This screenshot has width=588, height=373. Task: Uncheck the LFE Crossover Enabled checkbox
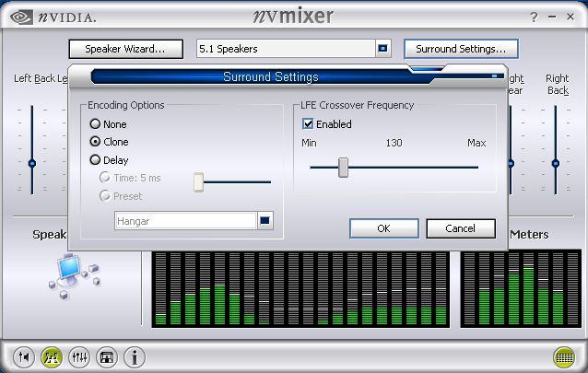pyautogui.click(x=308, y=123)
